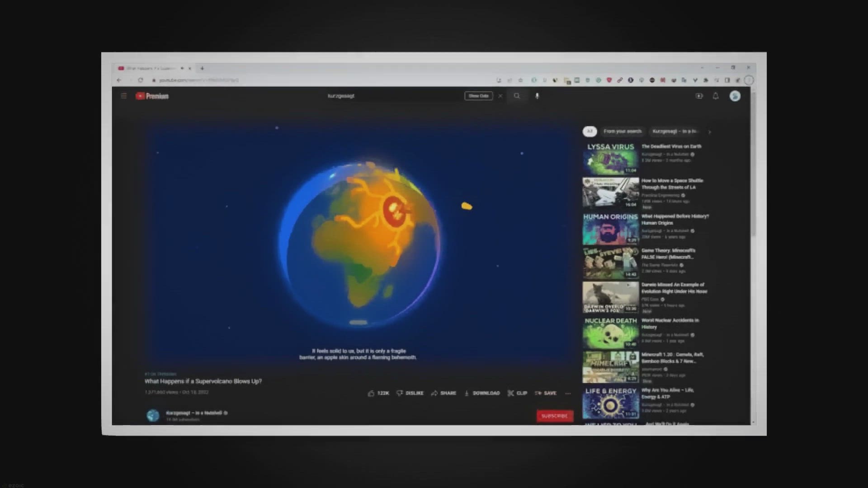
Task: Click the site lock icon in the address bar
Action: click(154, 80)
